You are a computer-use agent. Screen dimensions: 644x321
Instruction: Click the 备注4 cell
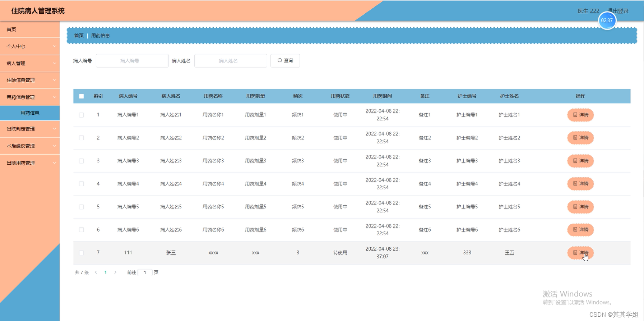(x=425, y=184)
